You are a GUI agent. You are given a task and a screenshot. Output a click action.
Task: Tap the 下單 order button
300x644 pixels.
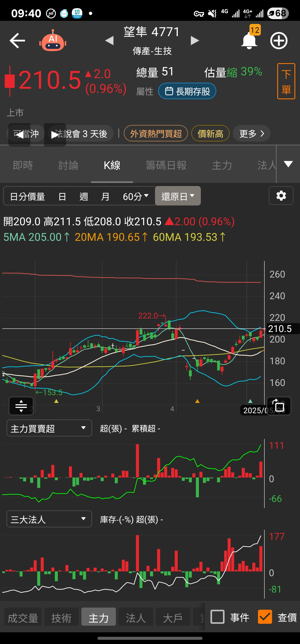point(286,81)
